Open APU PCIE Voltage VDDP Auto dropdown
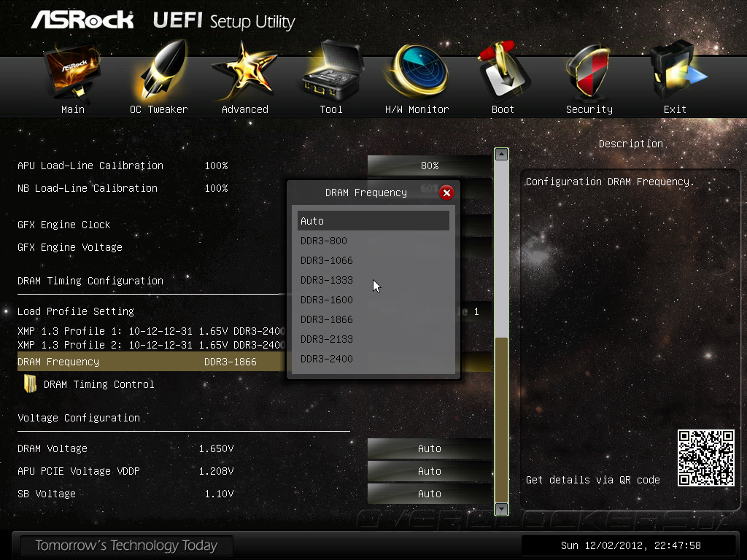This screenshot has width=747, height=560. 429,471
